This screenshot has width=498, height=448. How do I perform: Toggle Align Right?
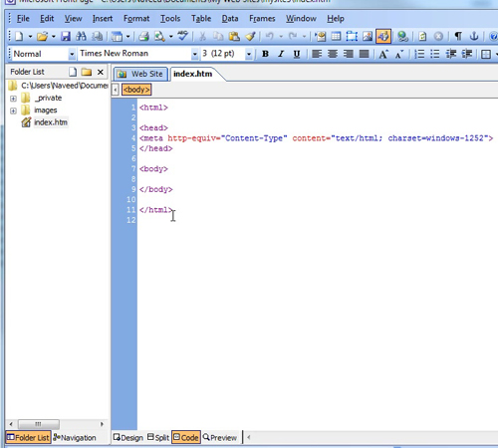[348, 54]
